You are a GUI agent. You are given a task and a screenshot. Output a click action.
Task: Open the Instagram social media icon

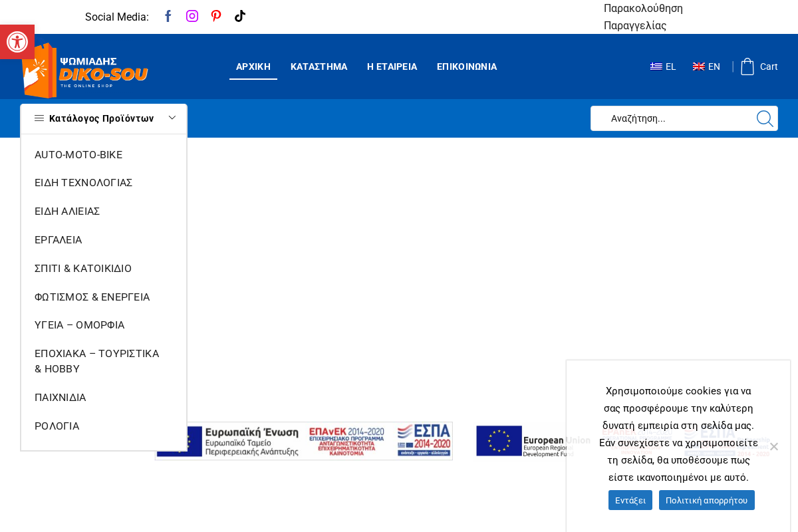tap(192, 16)
